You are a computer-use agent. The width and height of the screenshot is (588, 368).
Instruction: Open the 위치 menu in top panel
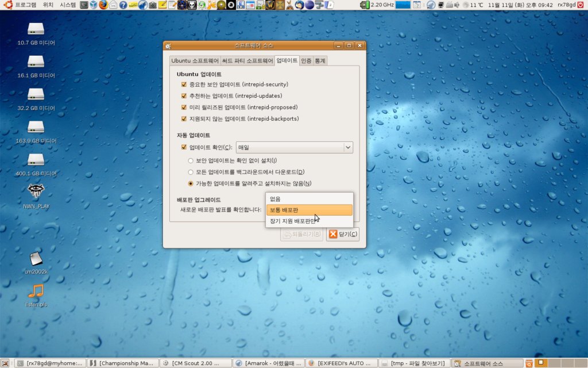pyautogui.click(x=48, y=5)
